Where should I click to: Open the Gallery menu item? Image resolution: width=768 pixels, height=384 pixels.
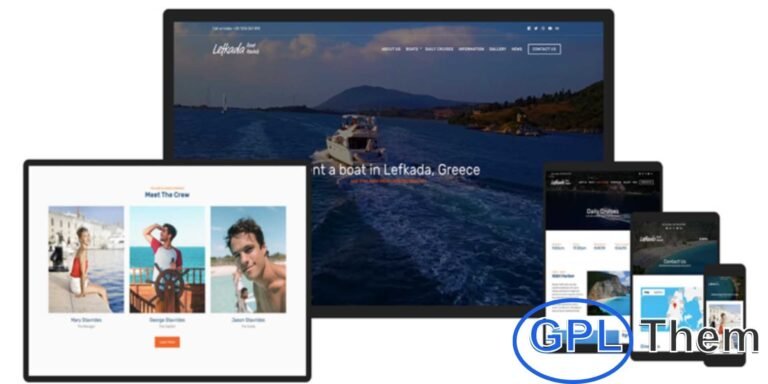click(x=498, y=49)
